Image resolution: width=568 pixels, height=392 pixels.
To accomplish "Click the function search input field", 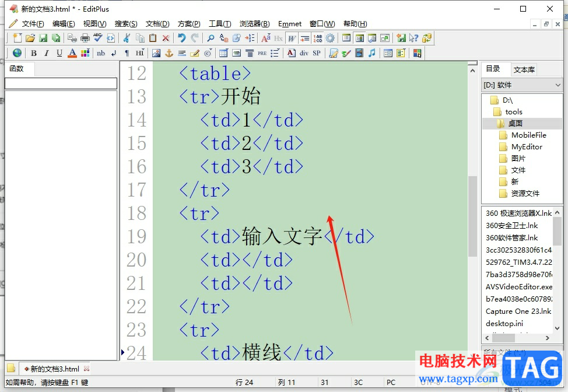I will tap(61, 83).
